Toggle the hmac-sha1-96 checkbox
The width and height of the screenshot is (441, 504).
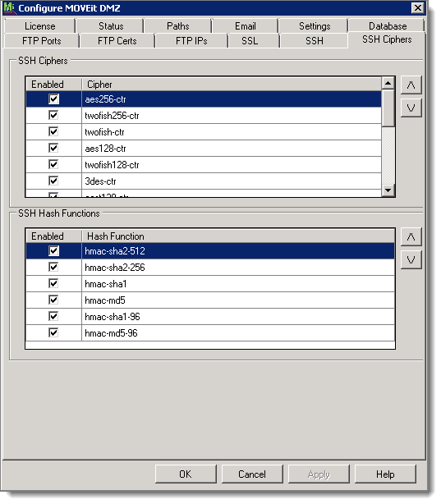[x=53, y=316]
